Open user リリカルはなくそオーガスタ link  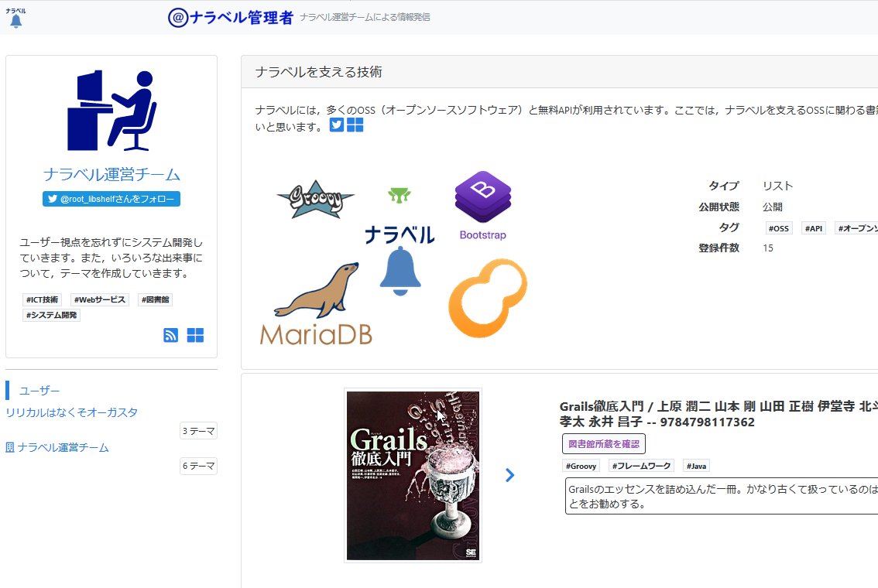point(72,412)
